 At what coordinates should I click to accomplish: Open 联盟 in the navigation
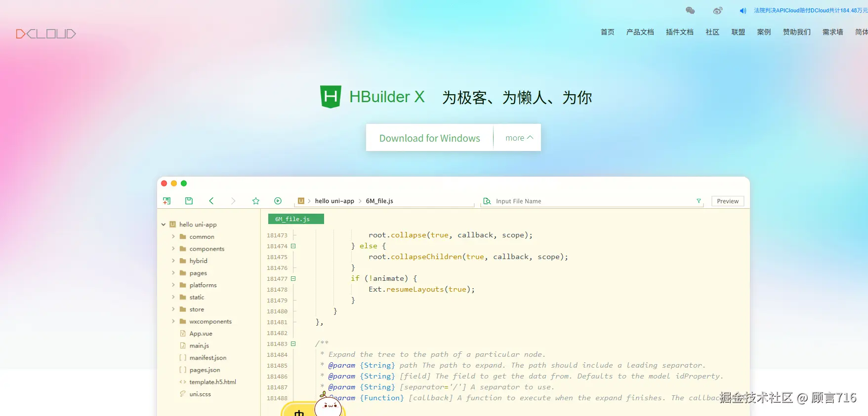pyautogui.click(x=738, y=32)
